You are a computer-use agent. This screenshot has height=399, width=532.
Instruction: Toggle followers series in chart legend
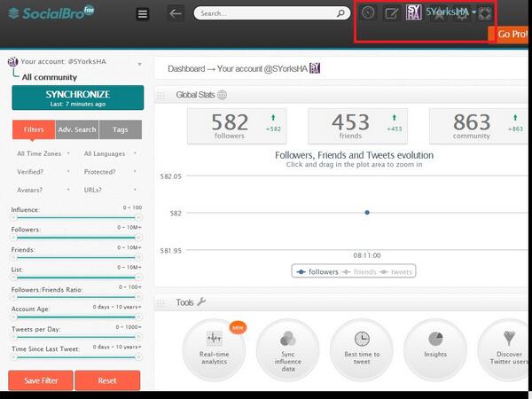coord(317,272)
